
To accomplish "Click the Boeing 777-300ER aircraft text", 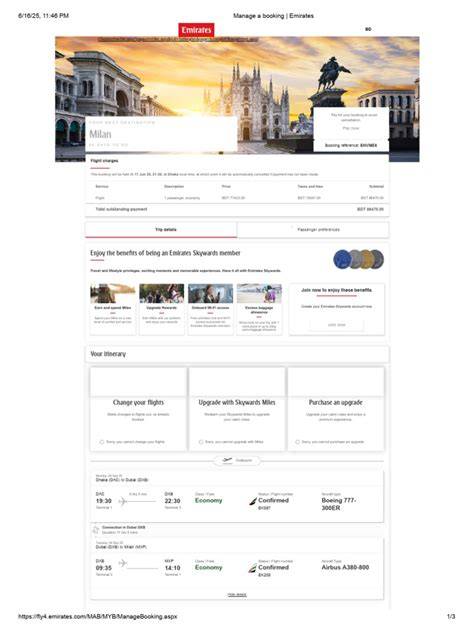I will (x=339, y=504).
